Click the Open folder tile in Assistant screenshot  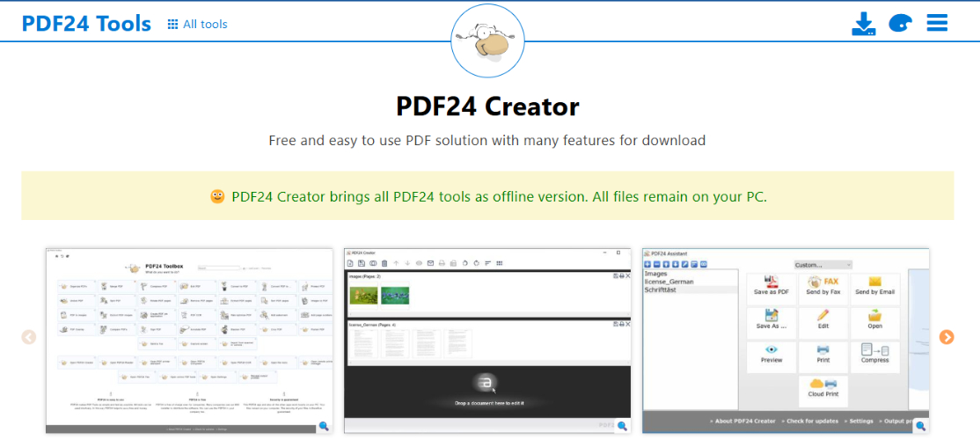pyautogui.click(x=875, y=323)
